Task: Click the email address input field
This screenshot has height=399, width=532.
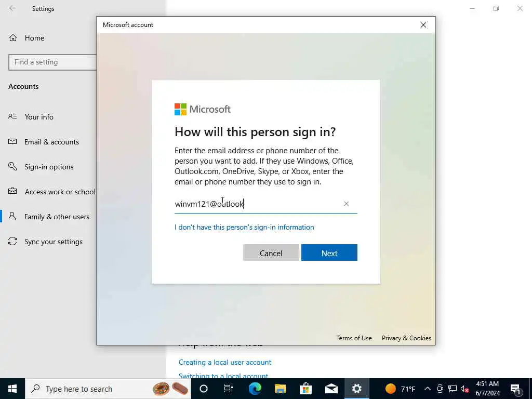Action: pos(265,204)
